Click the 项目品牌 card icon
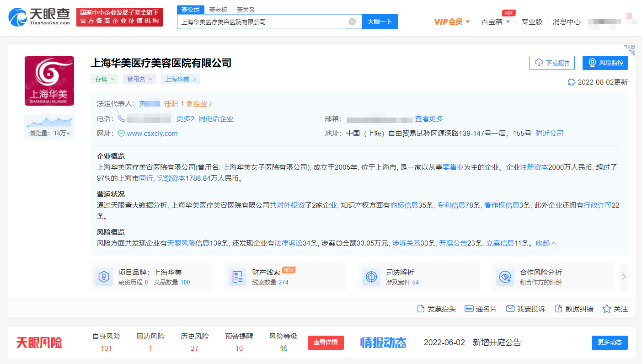This screenshot has width=642, height=364. (104, 277)
